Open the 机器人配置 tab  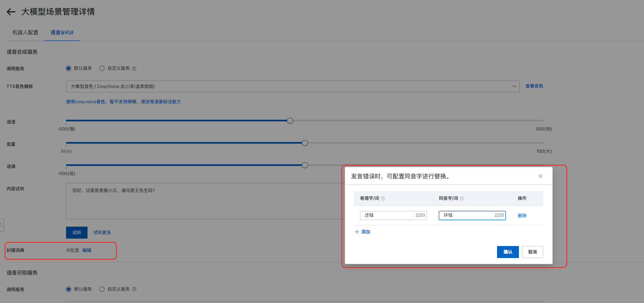point(26,32)
